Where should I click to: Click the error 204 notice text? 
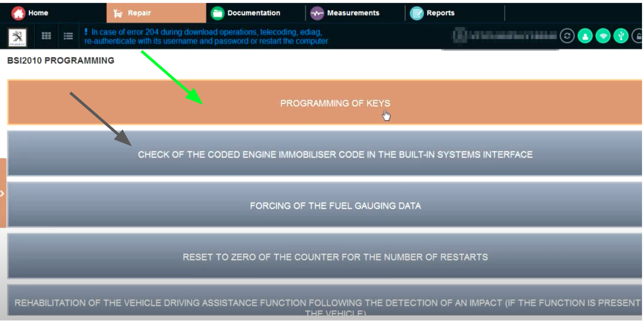coord(206,36)
